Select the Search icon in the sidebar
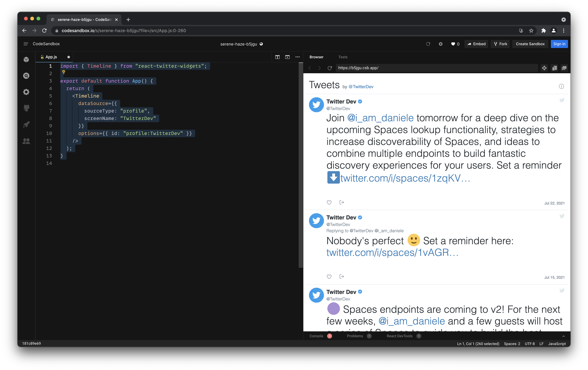 pos(26,76)
